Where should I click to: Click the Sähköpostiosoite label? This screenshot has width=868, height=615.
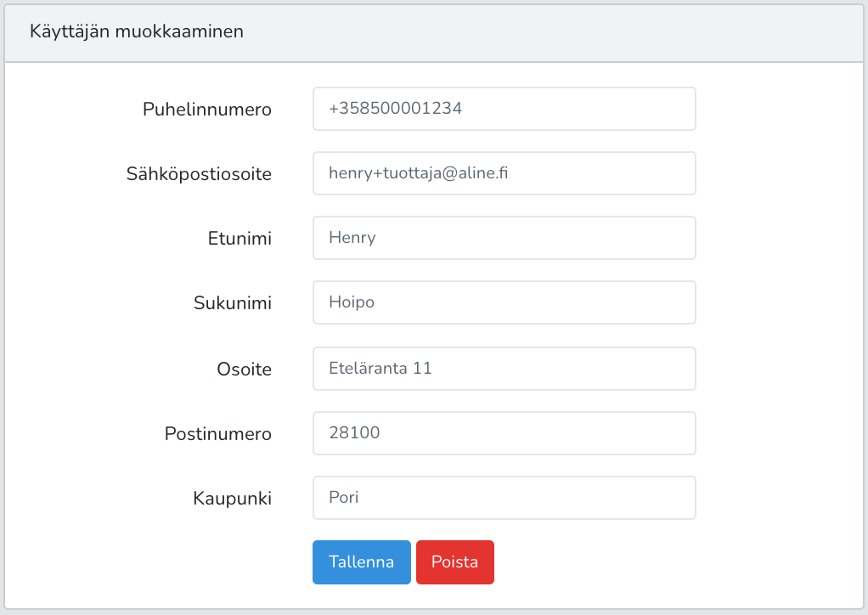pyautogui.click(x=199, y=174)
